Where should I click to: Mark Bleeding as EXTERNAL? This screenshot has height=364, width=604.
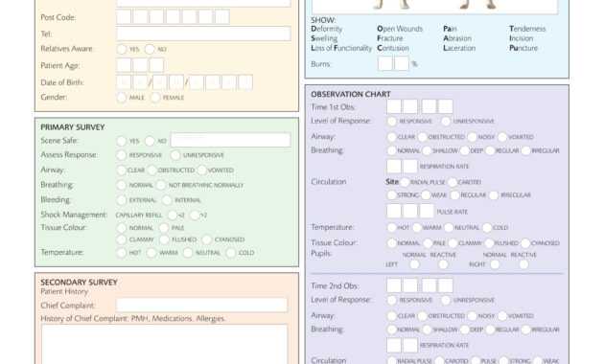pos(122,200)
